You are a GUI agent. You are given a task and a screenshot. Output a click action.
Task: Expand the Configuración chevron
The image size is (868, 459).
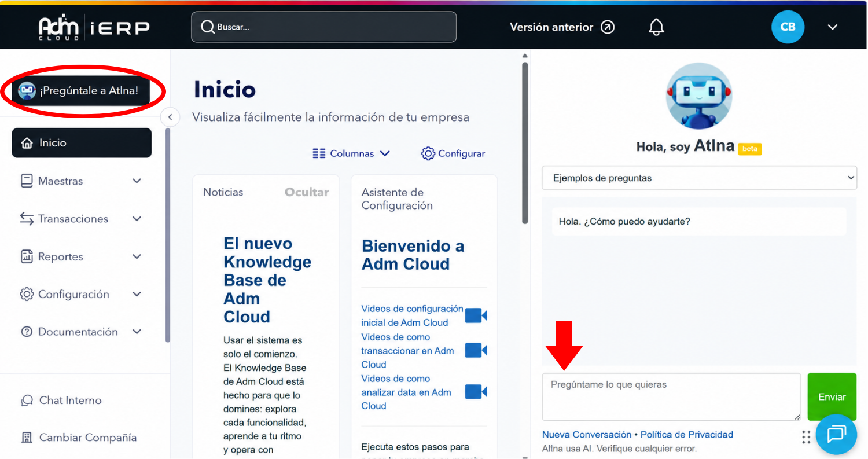137,294
